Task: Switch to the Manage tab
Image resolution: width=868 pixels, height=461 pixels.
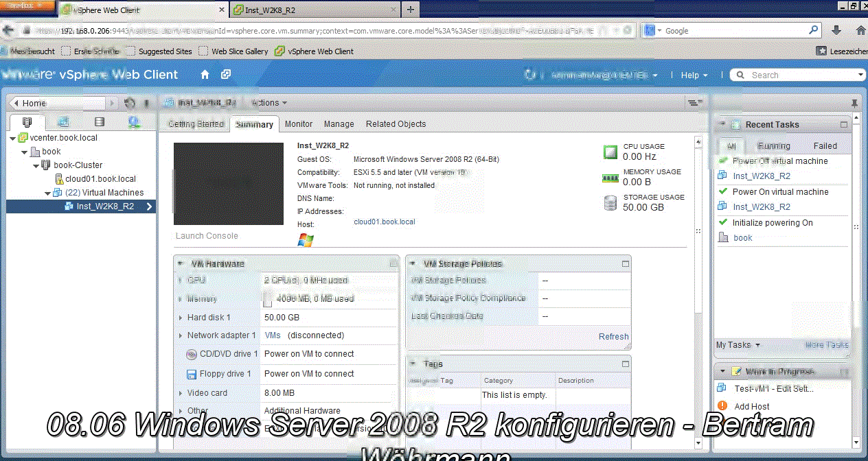Action: coord(339,124)
